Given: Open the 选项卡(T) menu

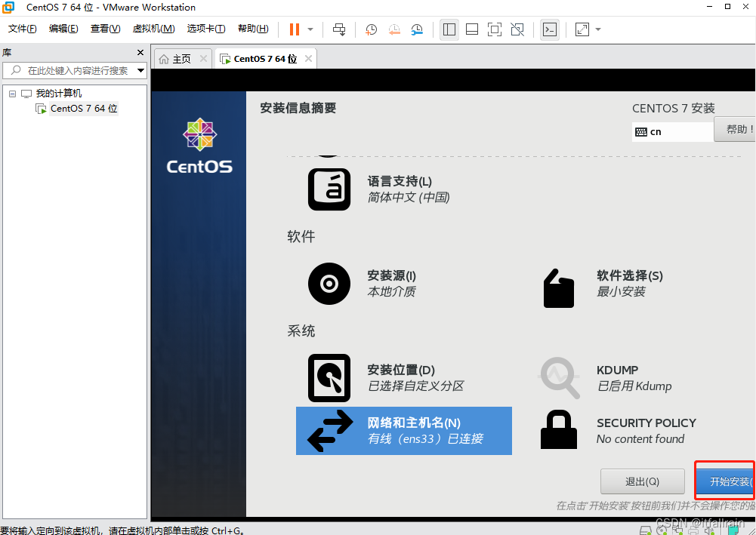Looking at the screenshot, I should pyautogui.click(x=206, y=29).
